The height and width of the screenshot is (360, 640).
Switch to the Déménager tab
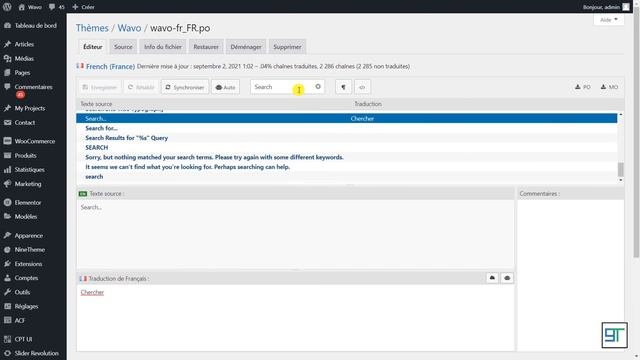tap(246, 47)
